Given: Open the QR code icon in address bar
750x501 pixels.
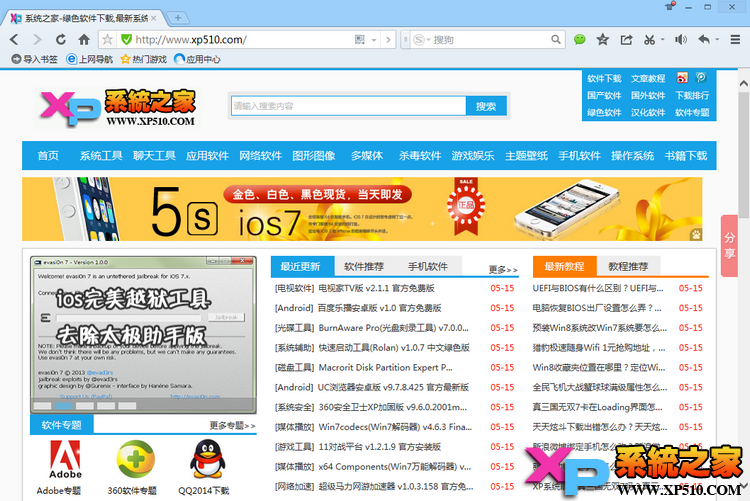Looking at the screenshot, I should pyautogui.click(x=360, y=39).
